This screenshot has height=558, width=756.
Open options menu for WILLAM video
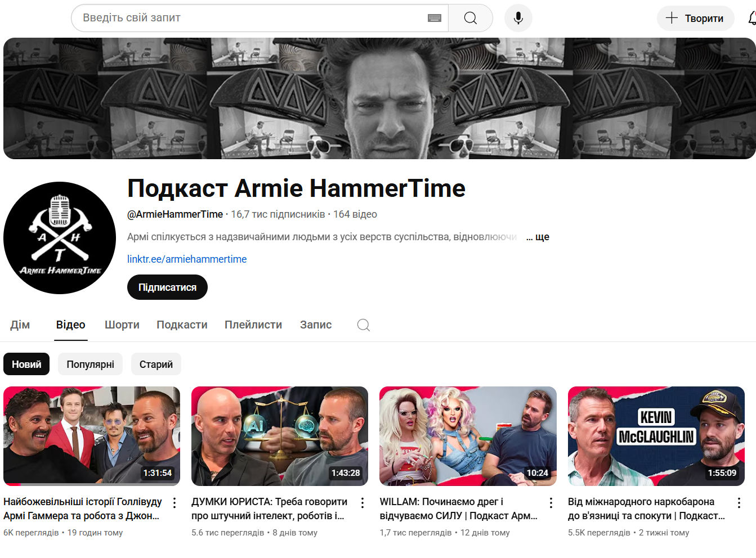point(551,503)
